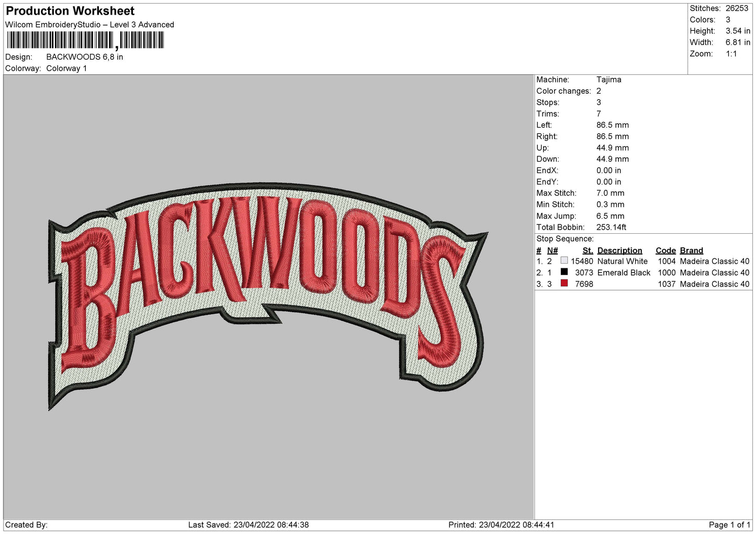The image size is (756, 534).
Task: Click the Left value 86.5 mm
Action: tap(613, 125)
